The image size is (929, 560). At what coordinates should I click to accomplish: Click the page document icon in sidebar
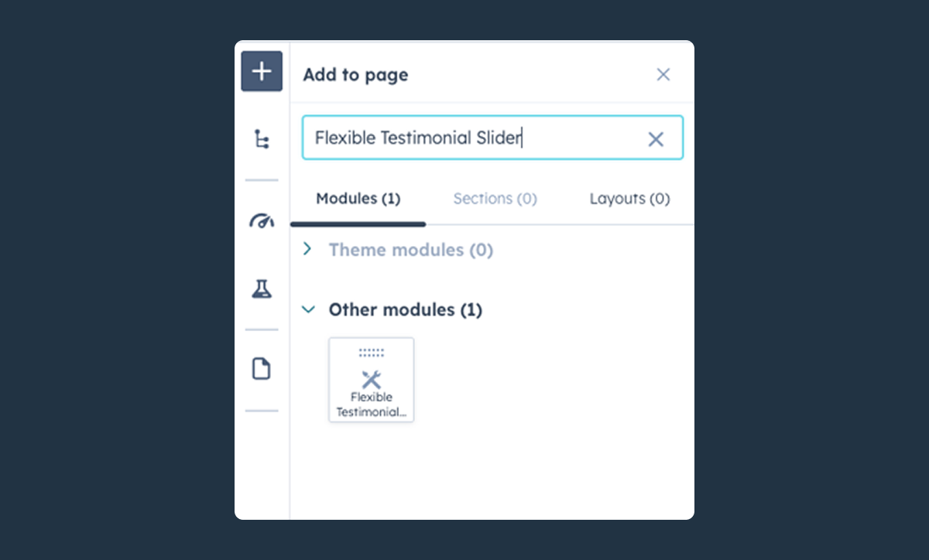tap(262, 369)
